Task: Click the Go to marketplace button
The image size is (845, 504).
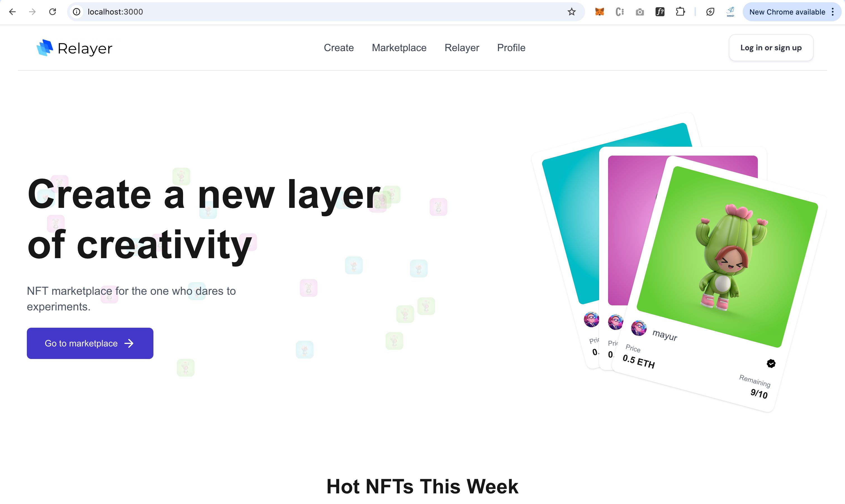Action: (90, 343)
